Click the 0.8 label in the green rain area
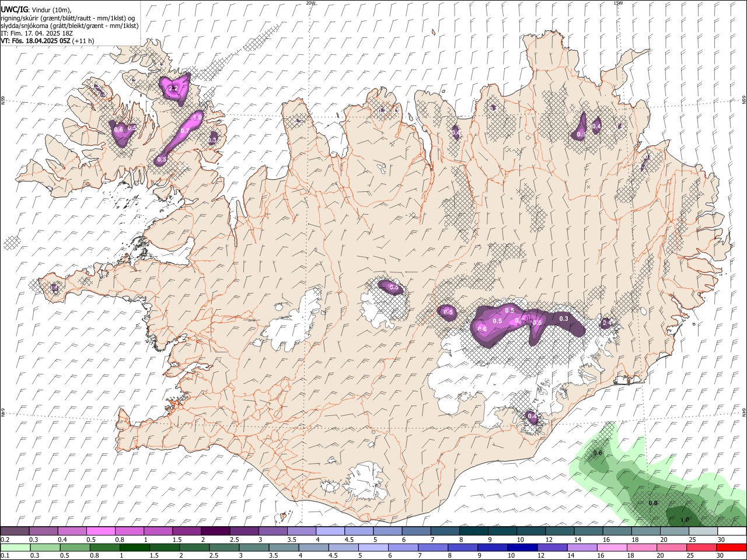The image size is (747, 560). (x=653, y=503)
